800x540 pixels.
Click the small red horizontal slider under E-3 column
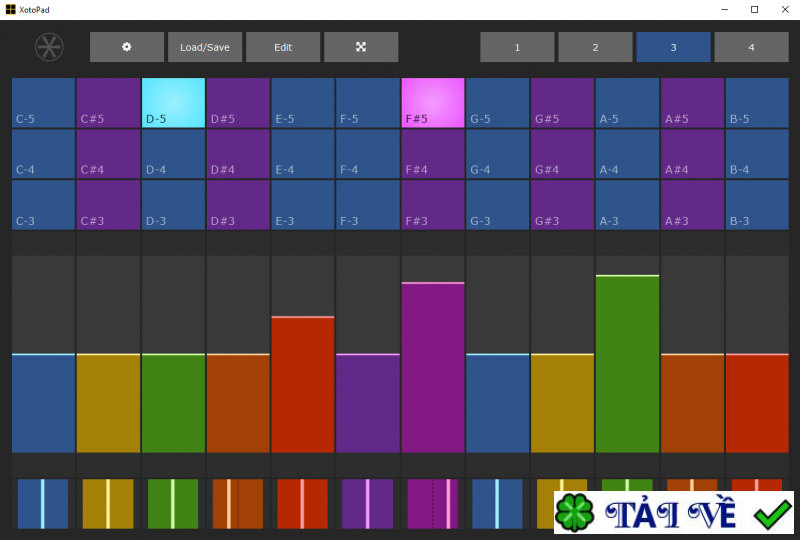coord(303,503)
